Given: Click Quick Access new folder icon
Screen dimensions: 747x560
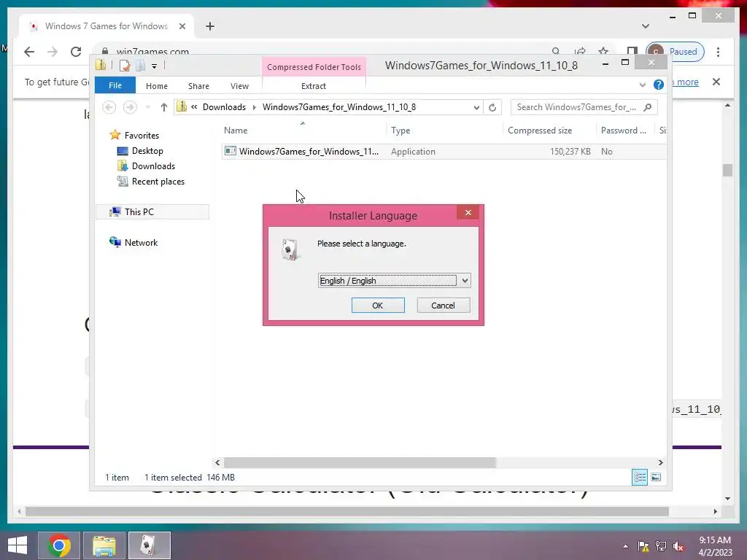Looking at the screenshot, I should coord(140,66).
